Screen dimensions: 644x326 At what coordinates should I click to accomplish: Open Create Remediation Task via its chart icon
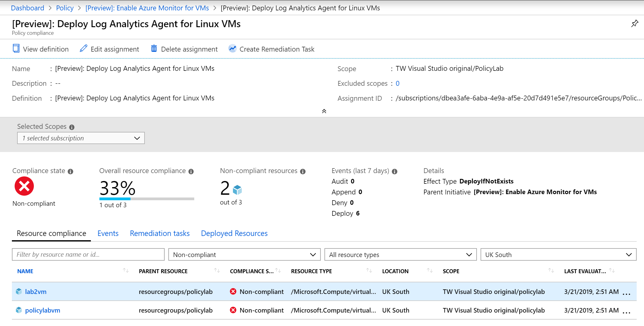point(232,49)
